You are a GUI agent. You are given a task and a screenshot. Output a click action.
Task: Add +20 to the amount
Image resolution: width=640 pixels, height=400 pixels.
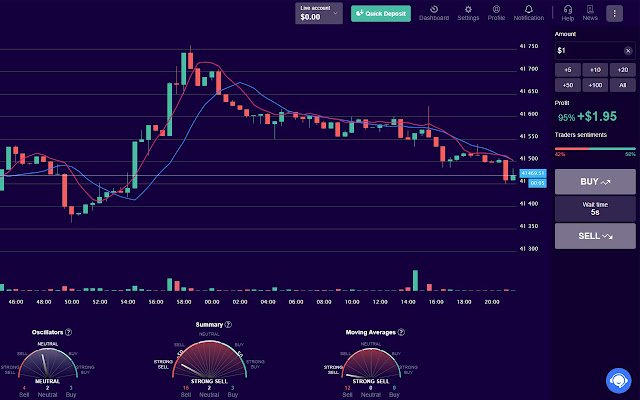tap(622, 70)
